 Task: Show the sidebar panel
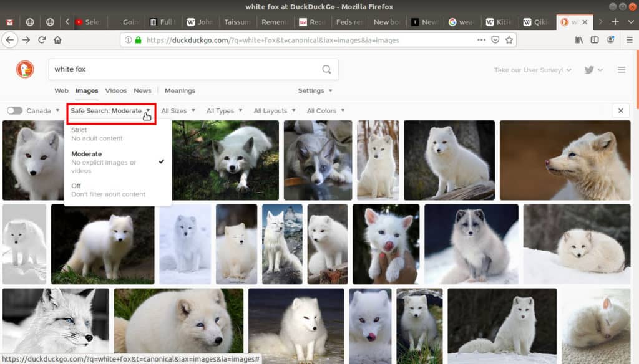[x=595, y=40]
